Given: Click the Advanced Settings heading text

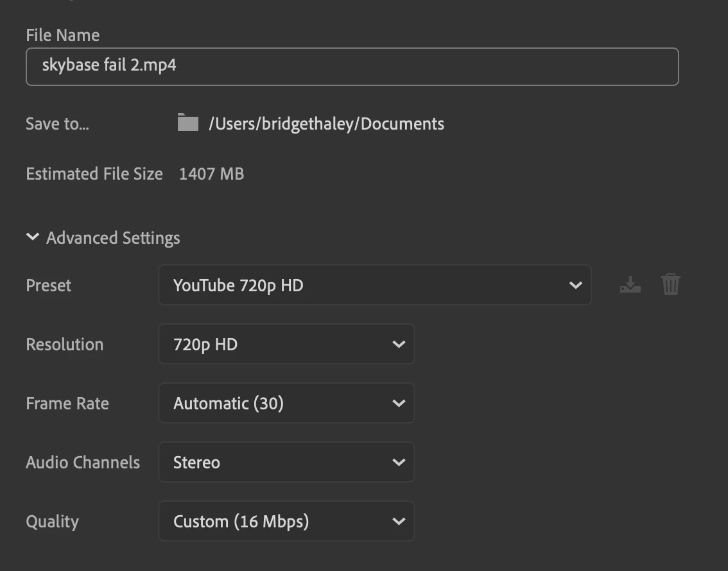Looking at the screenshot, I should tap(113, 238).
